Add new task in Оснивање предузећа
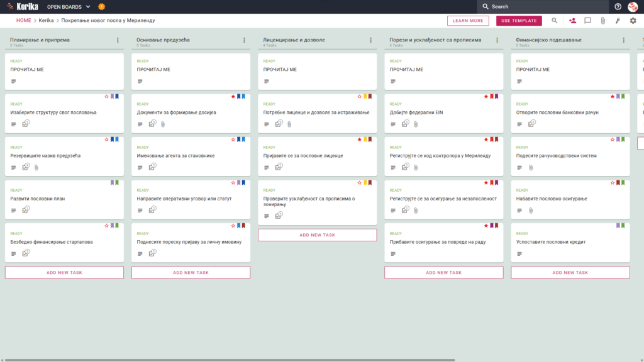Image resolution: width=644 pixels, height=362 pixels. (191, 273)
